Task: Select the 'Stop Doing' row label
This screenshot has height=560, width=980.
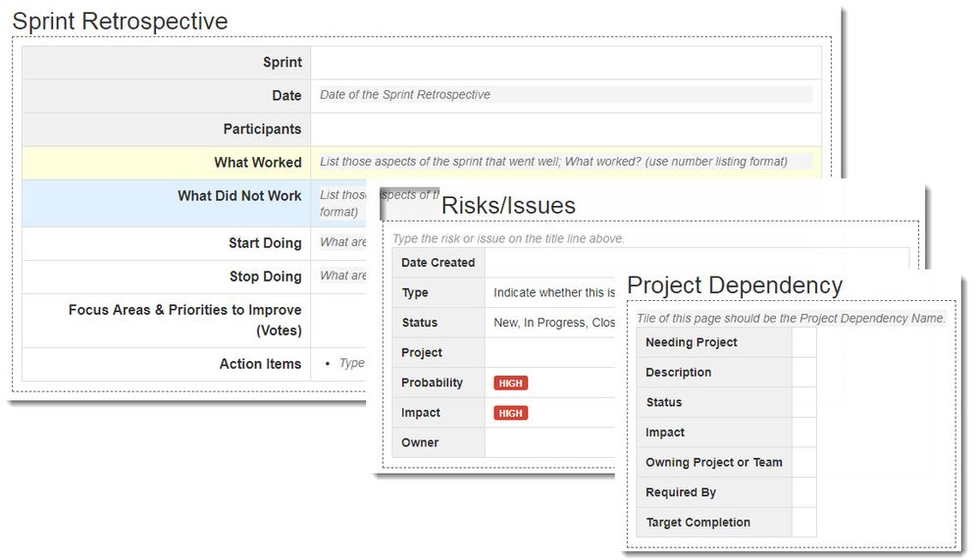Action: (265, 277)
